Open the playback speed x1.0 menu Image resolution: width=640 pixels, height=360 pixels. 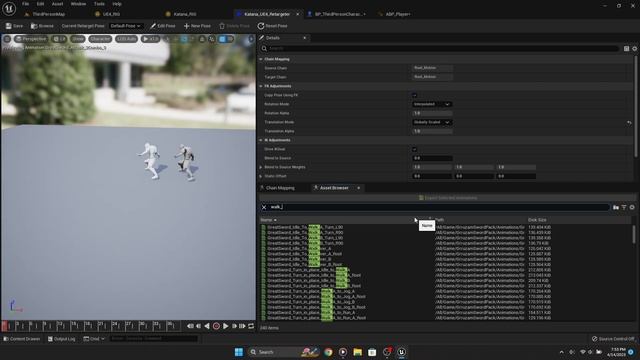[x=150, y=39]
